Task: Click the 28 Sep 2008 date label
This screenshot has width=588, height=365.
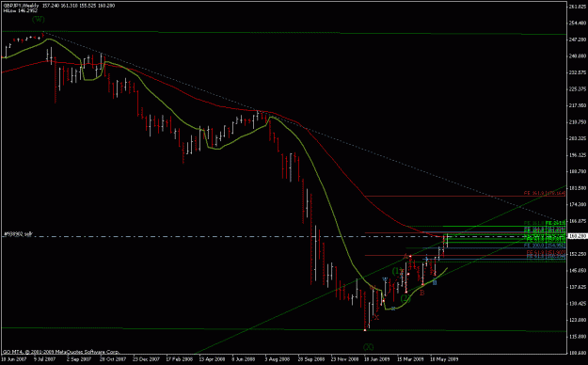Action: (x=311, y=359)
